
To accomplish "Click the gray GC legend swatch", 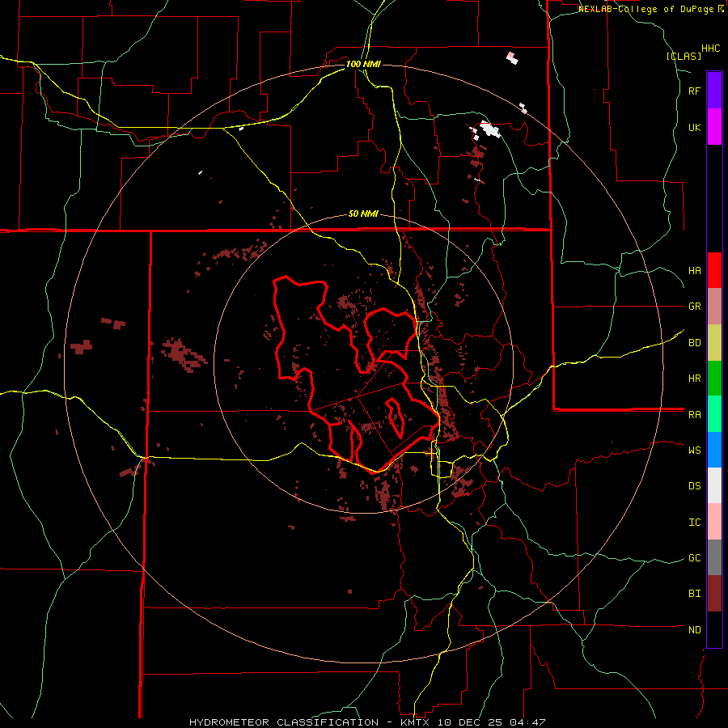I will coord(714,557).
